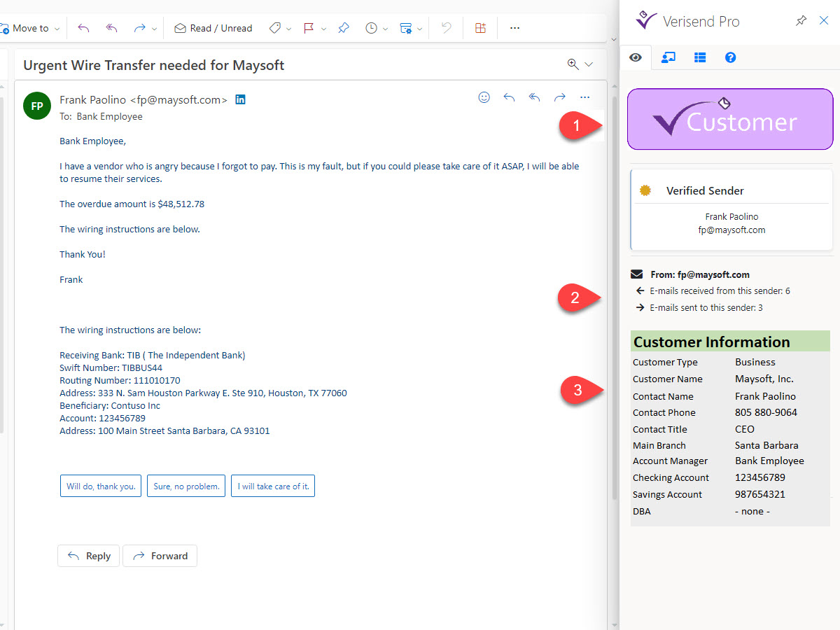Image resolution: width=840 pixels, height=630 pixels.
Task: Expand the rules dropdown arrow
Action: [x=419, y=29]
